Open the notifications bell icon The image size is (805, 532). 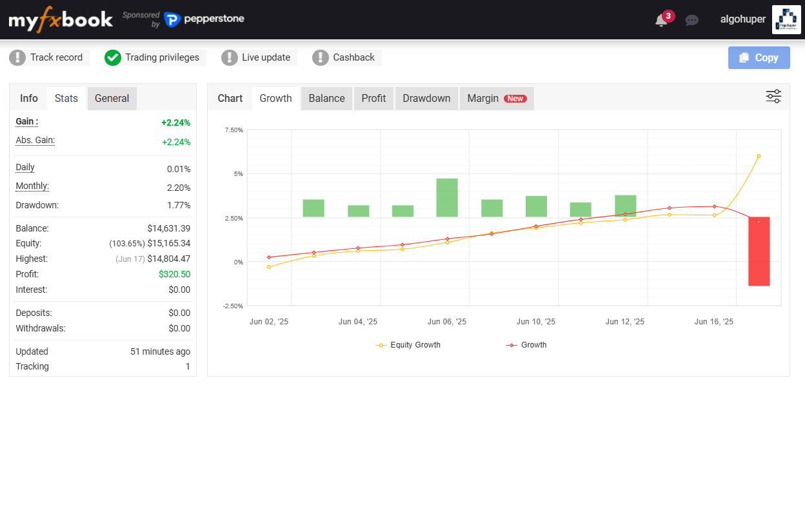[661, 20]
